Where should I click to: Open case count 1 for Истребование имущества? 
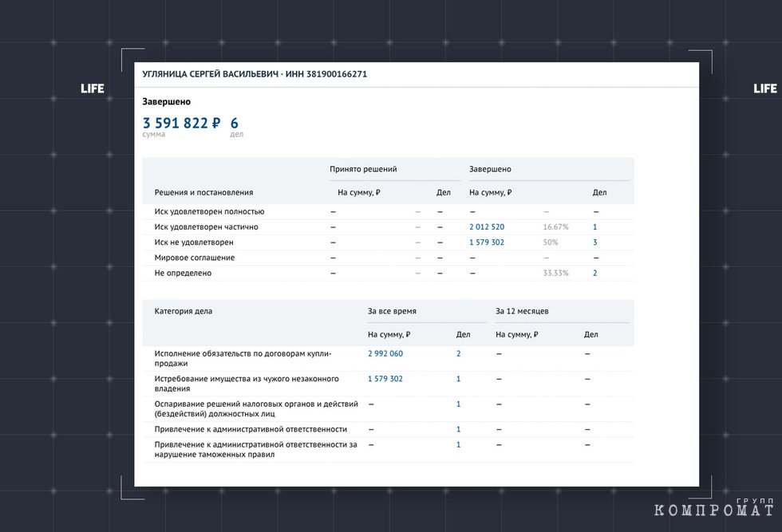(x=459, y=379)
